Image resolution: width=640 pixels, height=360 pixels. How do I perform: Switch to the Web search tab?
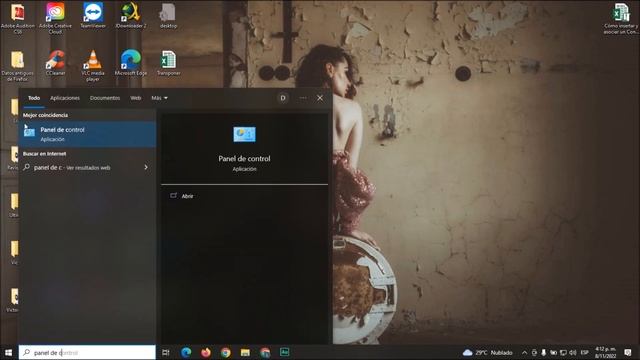point(136,98)
